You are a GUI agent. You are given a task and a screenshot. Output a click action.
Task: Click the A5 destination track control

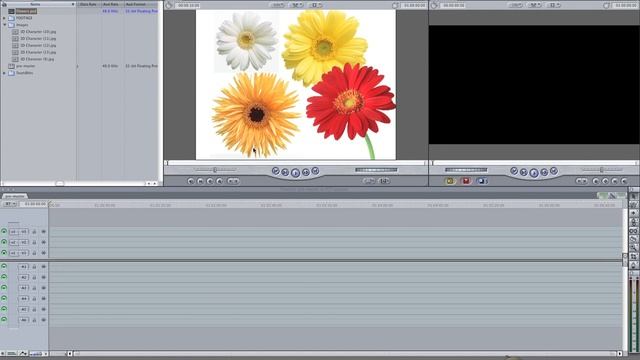point(24,309)
